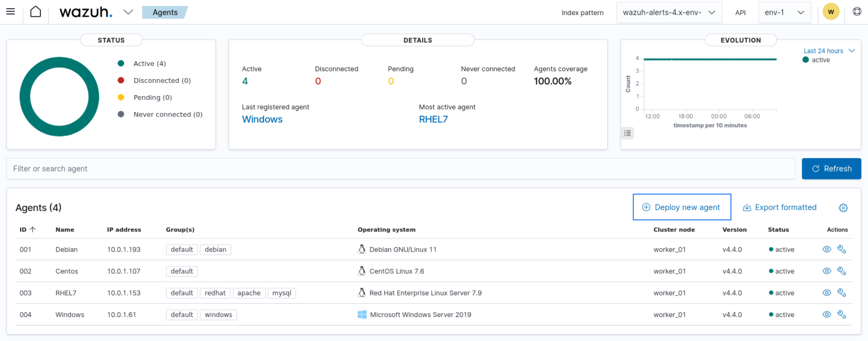Sort by the IP address column
Viewport: 868px width, 341px height.
[124, 229]
